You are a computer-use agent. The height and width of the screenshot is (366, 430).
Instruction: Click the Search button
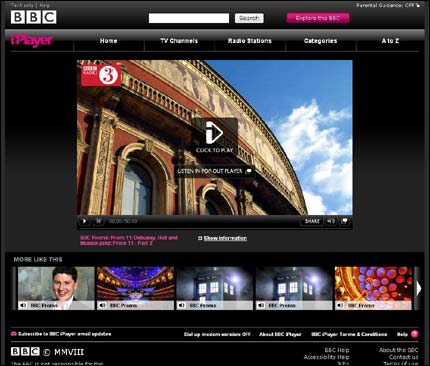(249, 18)
